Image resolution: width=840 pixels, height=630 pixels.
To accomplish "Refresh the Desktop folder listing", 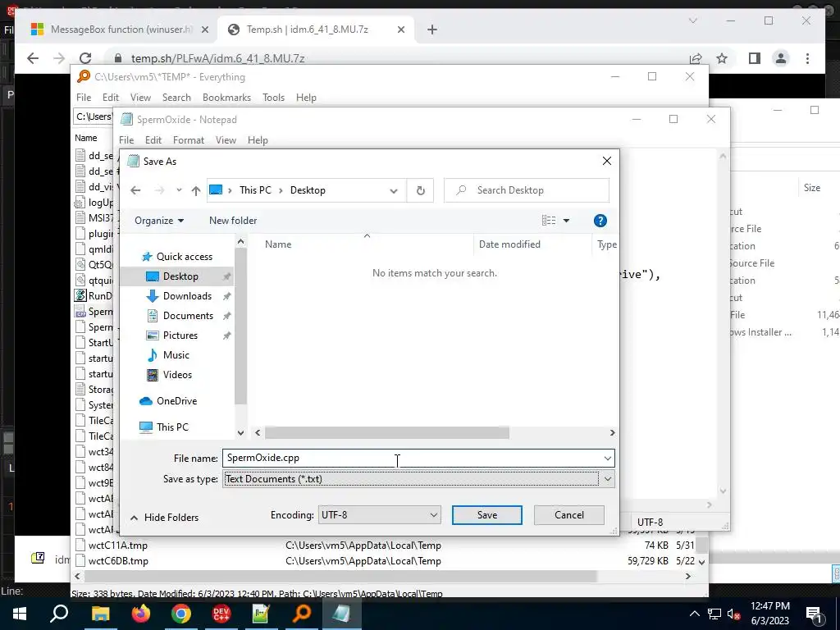I will pyautogui.click(x=421, y=190).
